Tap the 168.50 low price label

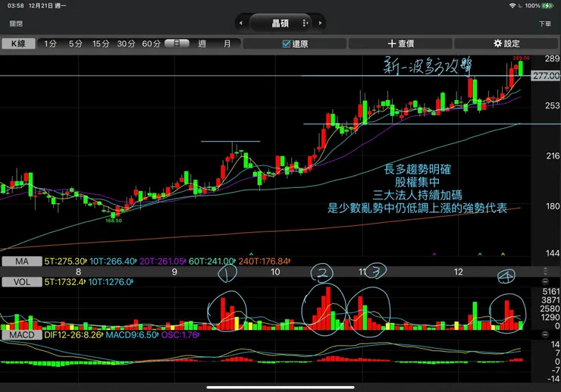pos(114,221)
